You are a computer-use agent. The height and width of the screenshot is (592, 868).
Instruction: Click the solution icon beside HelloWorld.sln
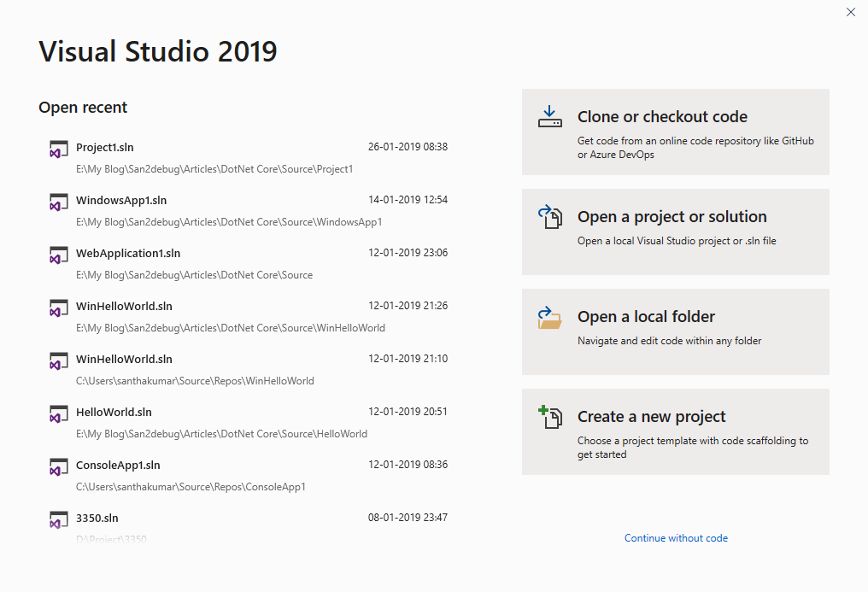click(59, 415)
